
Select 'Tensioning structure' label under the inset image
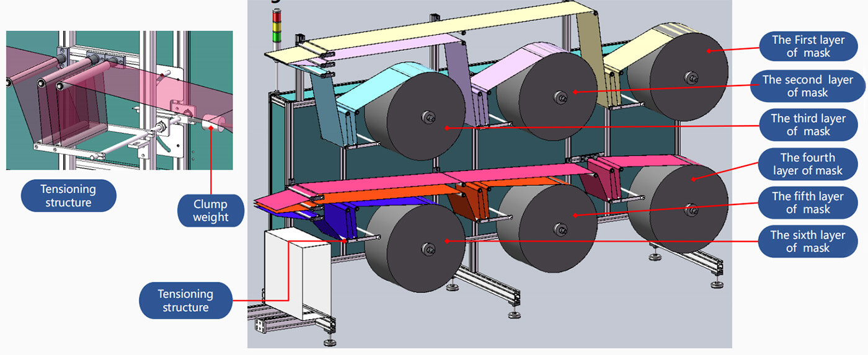pos(68,196)
